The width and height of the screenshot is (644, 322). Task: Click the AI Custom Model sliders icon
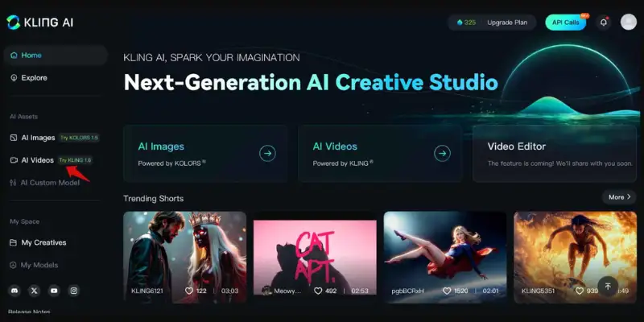(13, 183)
